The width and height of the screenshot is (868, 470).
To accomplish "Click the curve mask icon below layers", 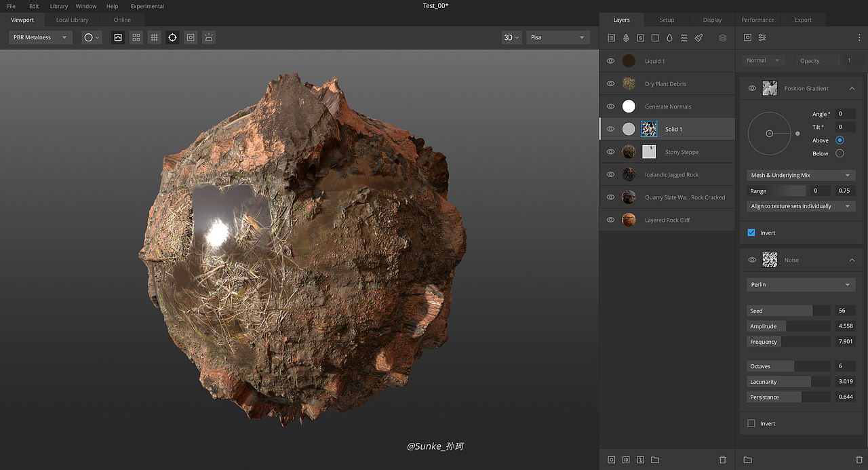I will pos(640,460).
